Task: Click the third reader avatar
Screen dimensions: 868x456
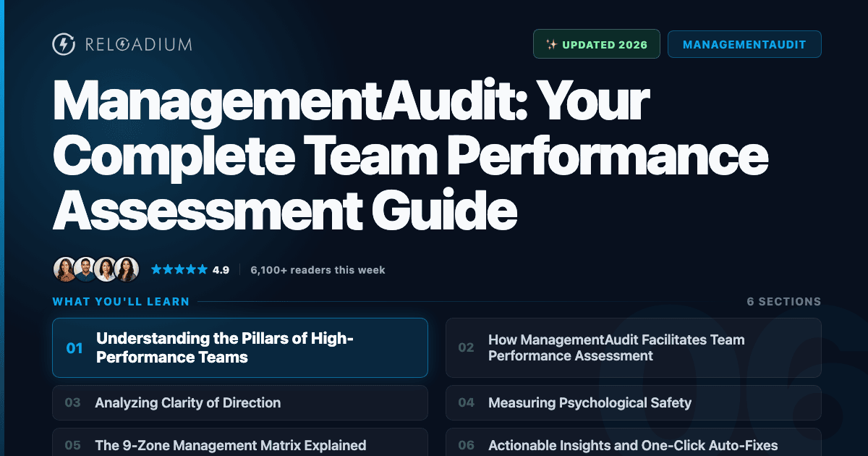Action: pos(106,269)
